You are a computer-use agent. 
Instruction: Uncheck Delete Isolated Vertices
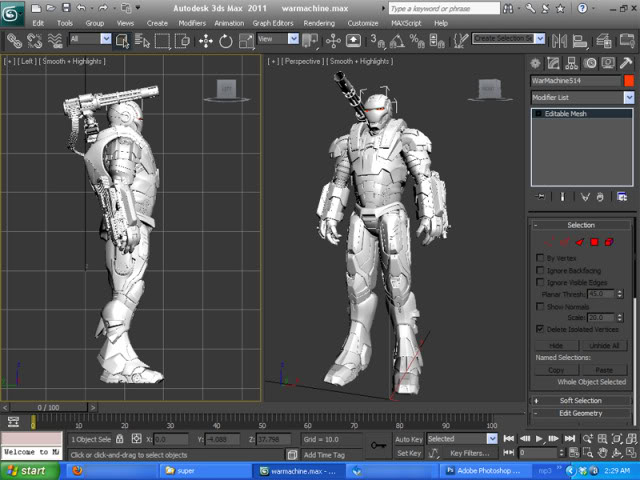point(541,329)
